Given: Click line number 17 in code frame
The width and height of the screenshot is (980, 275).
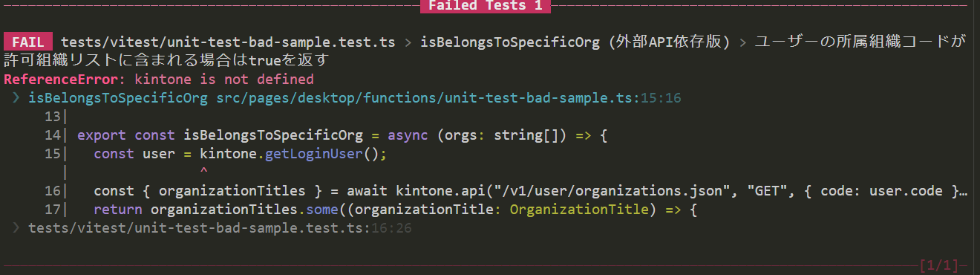Looking at the screenshot, I should tap(52, 210).
